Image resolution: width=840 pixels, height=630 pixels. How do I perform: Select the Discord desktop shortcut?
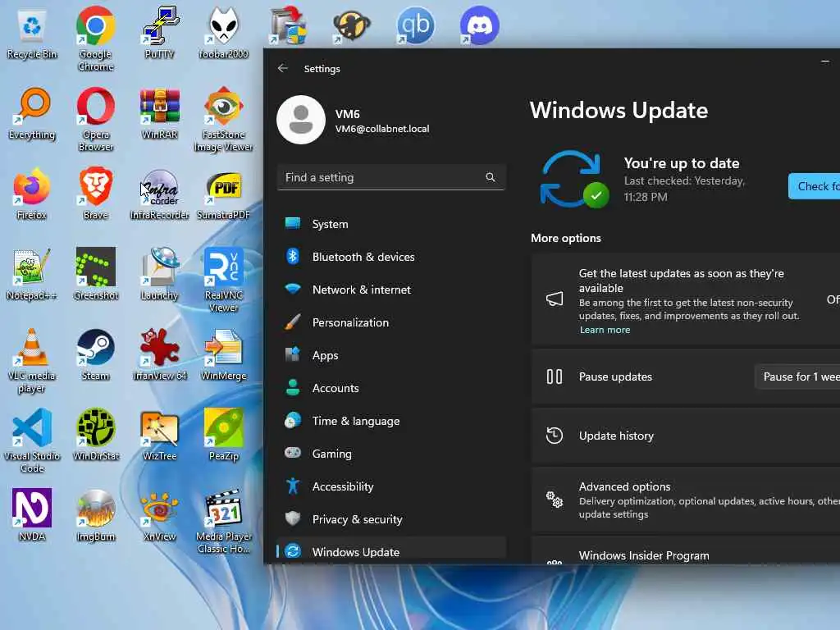479,25
